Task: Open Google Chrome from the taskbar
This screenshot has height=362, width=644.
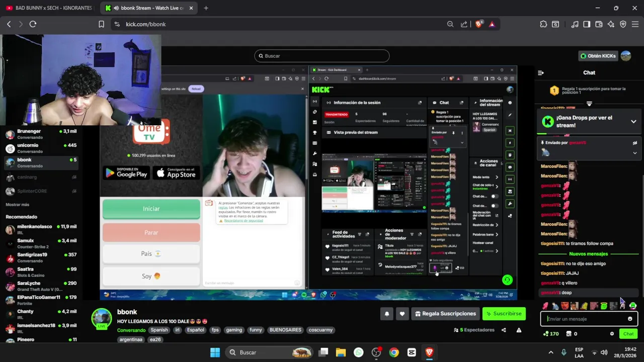Action: [x=394, y=352]
